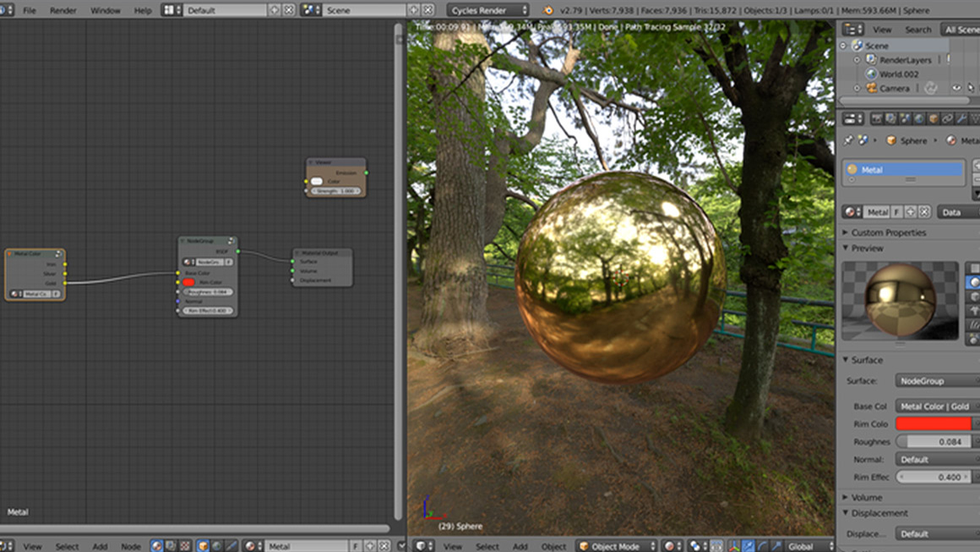This screenshot has width=980, height=552.
Task: Open the All Scenes display dropdown
Action: (960, 30)
